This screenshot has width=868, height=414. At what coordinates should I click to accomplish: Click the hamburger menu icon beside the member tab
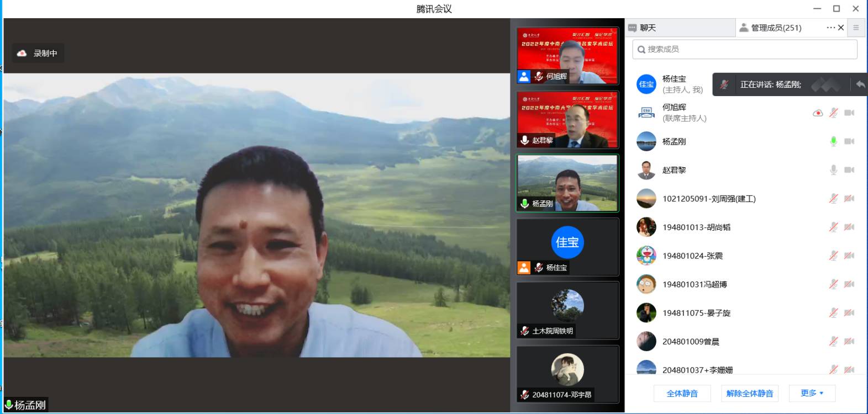pyautogui.click(x=856, y=28)
